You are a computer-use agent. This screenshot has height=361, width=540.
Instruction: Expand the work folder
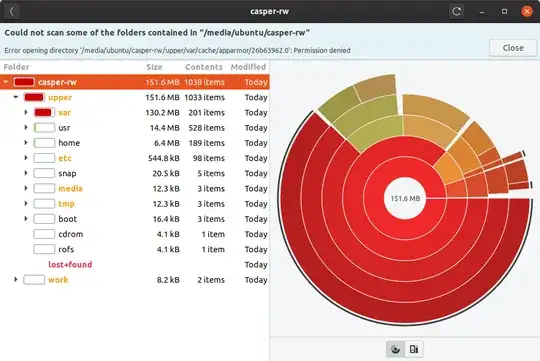[x=16, y=279]
